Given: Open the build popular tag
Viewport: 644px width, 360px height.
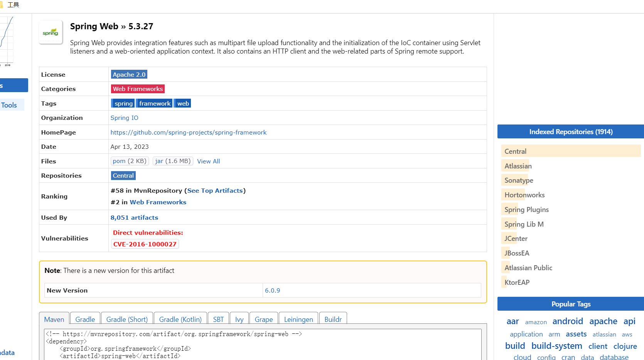Looking at the screenshot, I should (515, 346).
